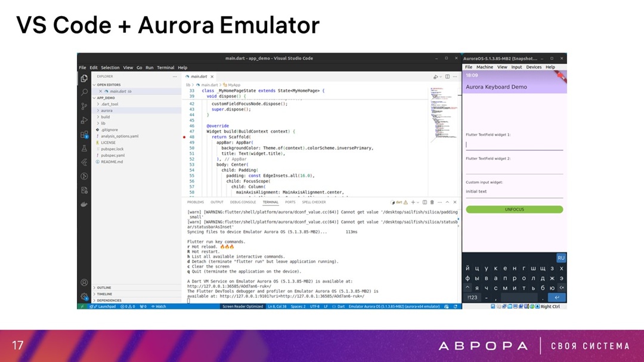Open the Source Control view
The image size is (644, 362).
[84, 106]
